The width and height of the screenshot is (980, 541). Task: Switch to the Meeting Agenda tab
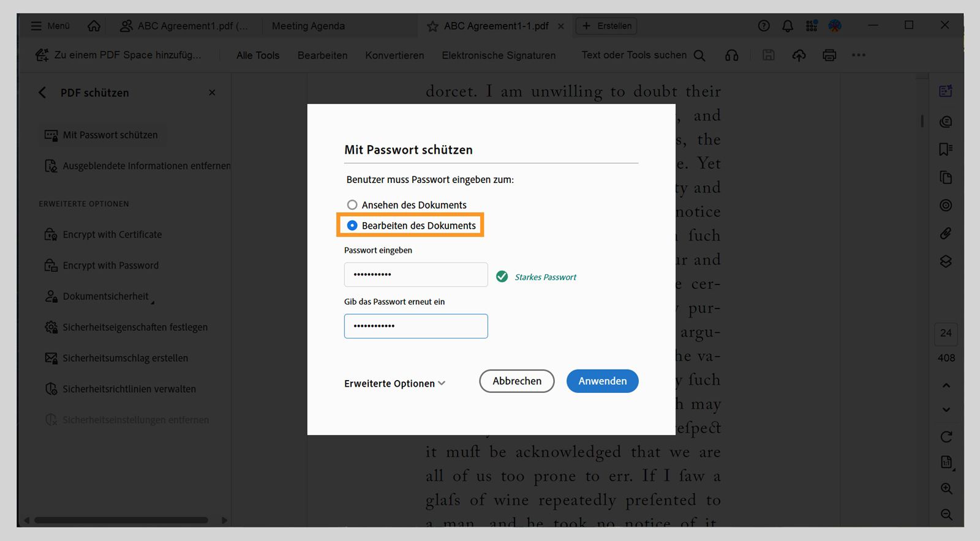(x=308, y=26)
